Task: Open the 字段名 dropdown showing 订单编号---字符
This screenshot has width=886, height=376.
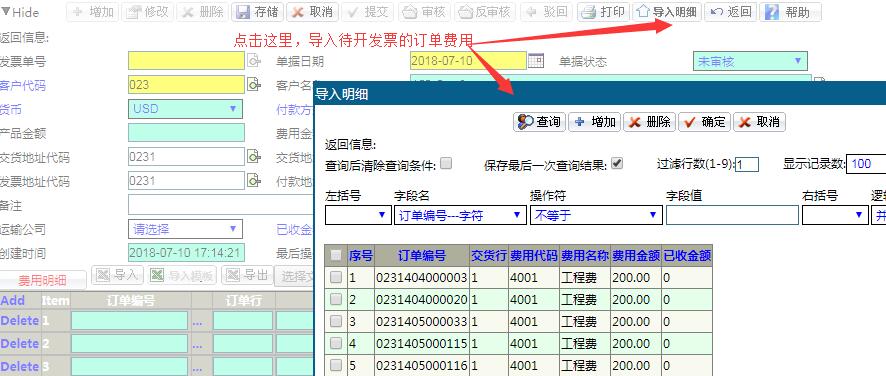Action: coord(461,215)
